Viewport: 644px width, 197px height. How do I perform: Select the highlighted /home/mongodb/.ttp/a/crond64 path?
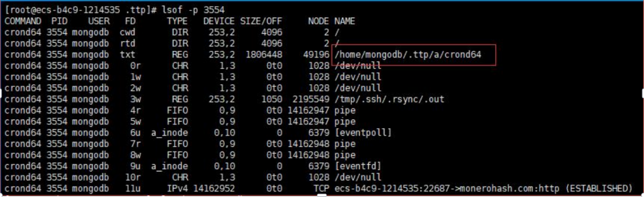tap(408, 54)
